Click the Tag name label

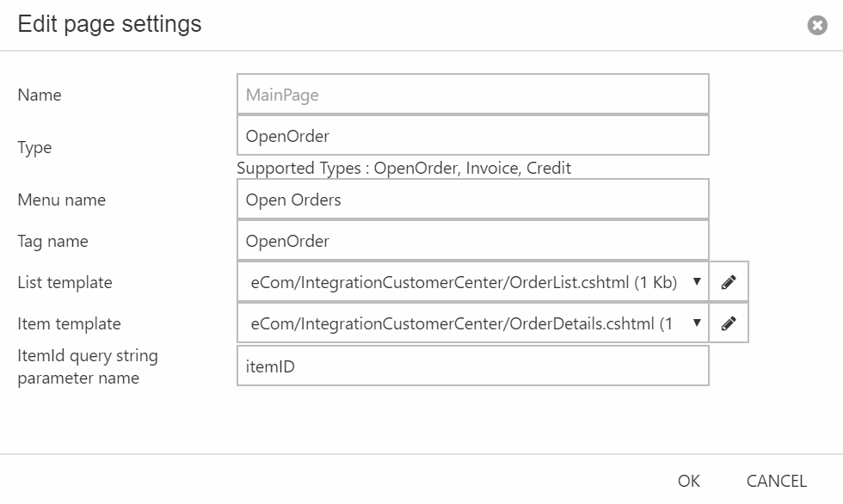coord(52,241)
